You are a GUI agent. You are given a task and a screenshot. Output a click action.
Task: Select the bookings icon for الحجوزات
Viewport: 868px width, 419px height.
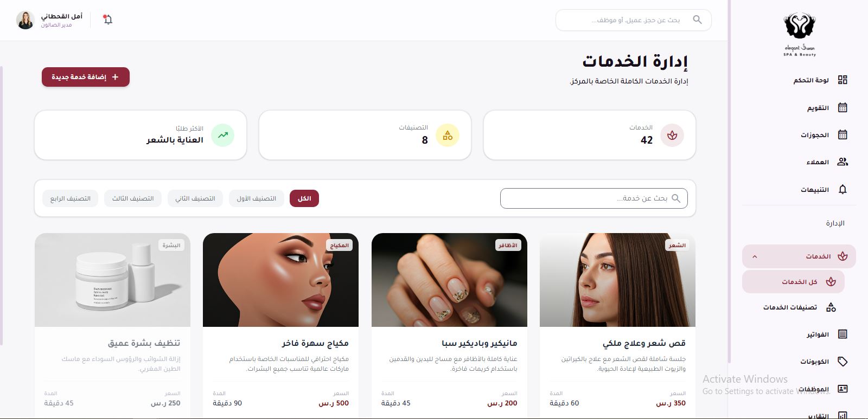pyautogui.click(x=843, y=134)
